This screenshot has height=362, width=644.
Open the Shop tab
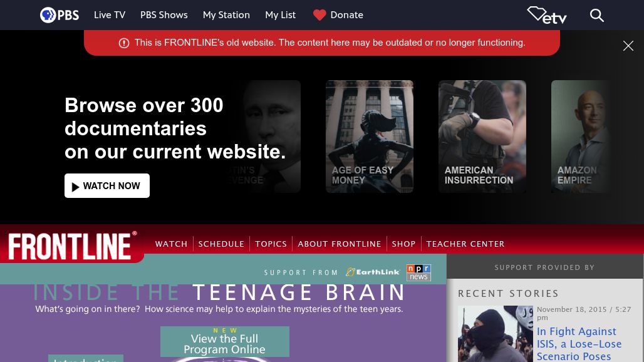[403, 244]
